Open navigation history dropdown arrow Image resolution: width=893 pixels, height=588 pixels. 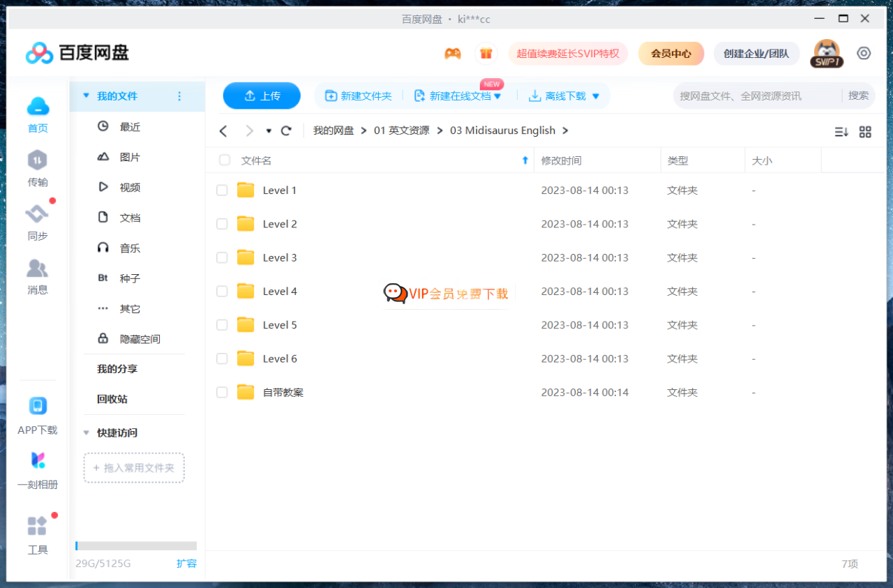[x=269, y=131]
